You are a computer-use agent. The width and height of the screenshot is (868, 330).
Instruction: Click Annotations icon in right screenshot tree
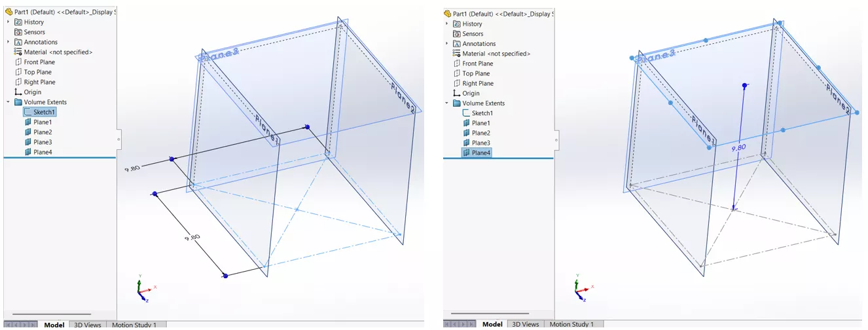click(457, 44)
